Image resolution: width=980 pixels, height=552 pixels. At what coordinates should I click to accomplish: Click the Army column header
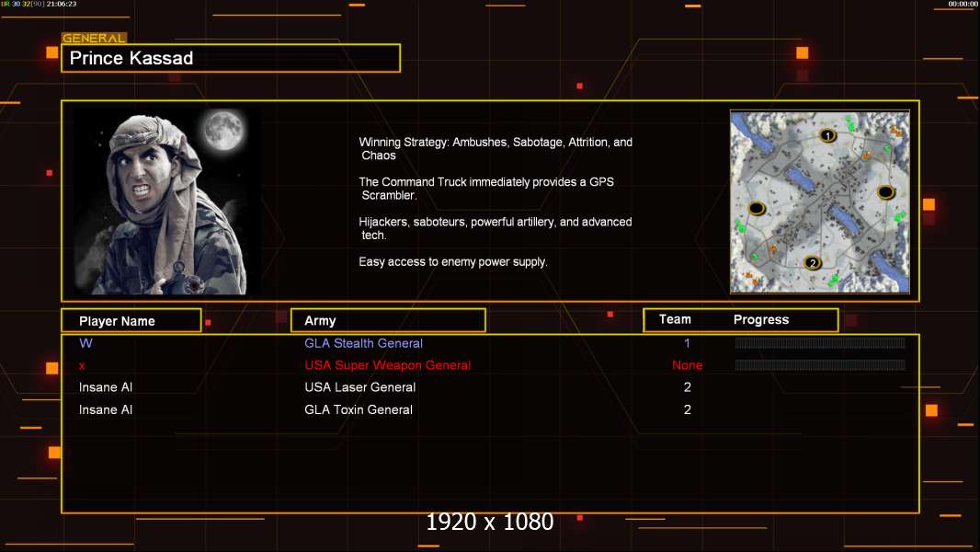point(388,321)
